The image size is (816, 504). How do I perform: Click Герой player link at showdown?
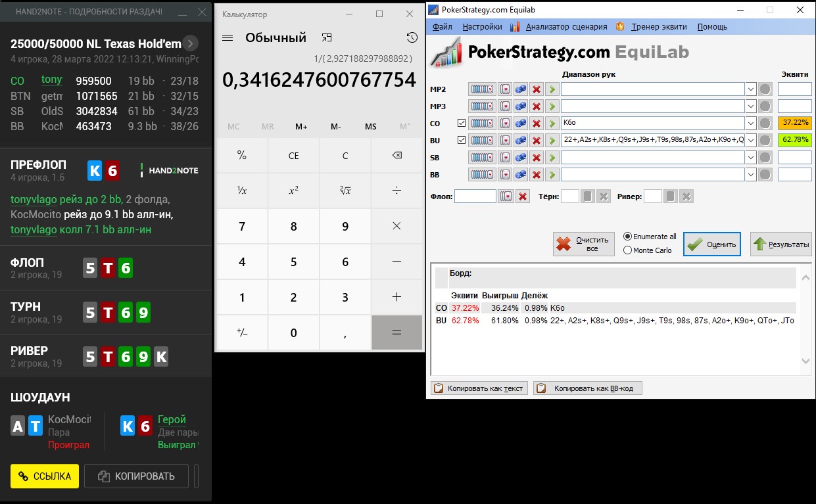coord(172,419)
